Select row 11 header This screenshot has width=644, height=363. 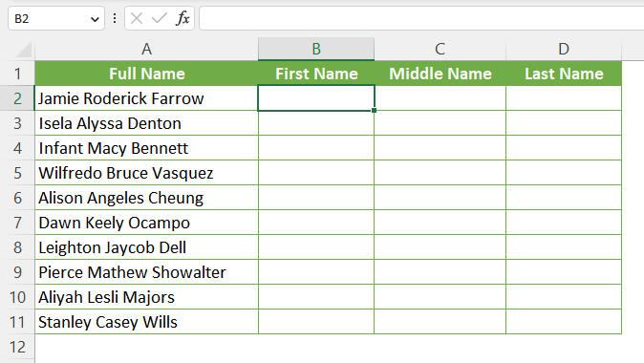coord(17,322)
